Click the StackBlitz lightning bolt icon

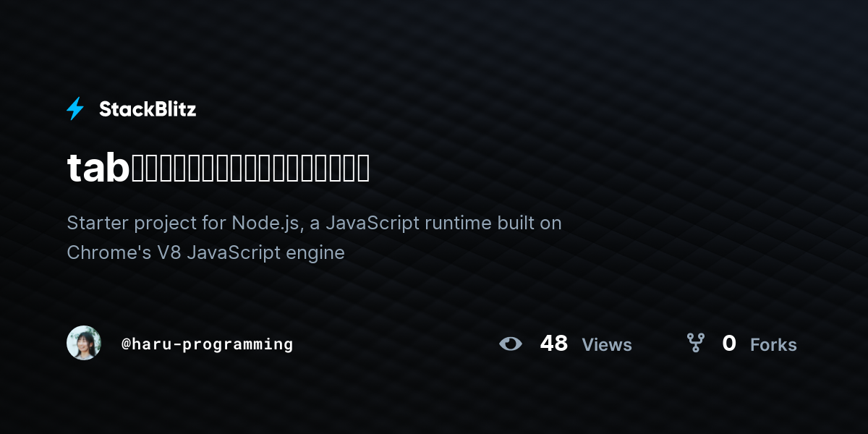[x=75, y=109]
